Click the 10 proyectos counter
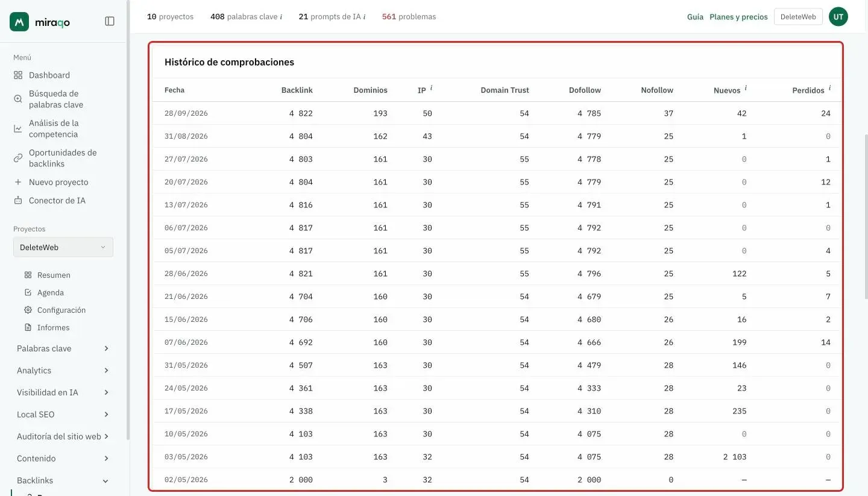Image resolution: width=868 pixels, height=496 pixels. point(170,17)
